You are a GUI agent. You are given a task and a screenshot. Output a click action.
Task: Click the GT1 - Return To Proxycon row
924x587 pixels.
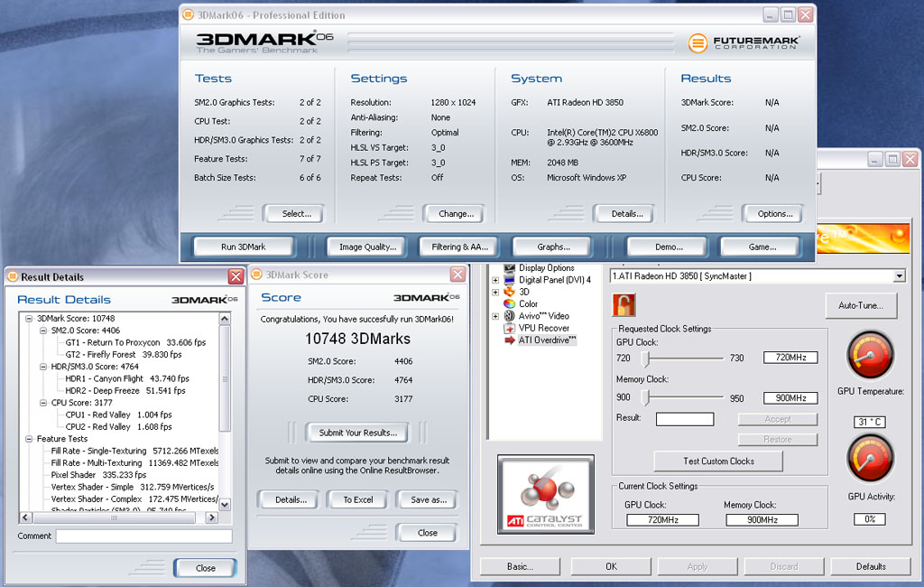point(135,342)
